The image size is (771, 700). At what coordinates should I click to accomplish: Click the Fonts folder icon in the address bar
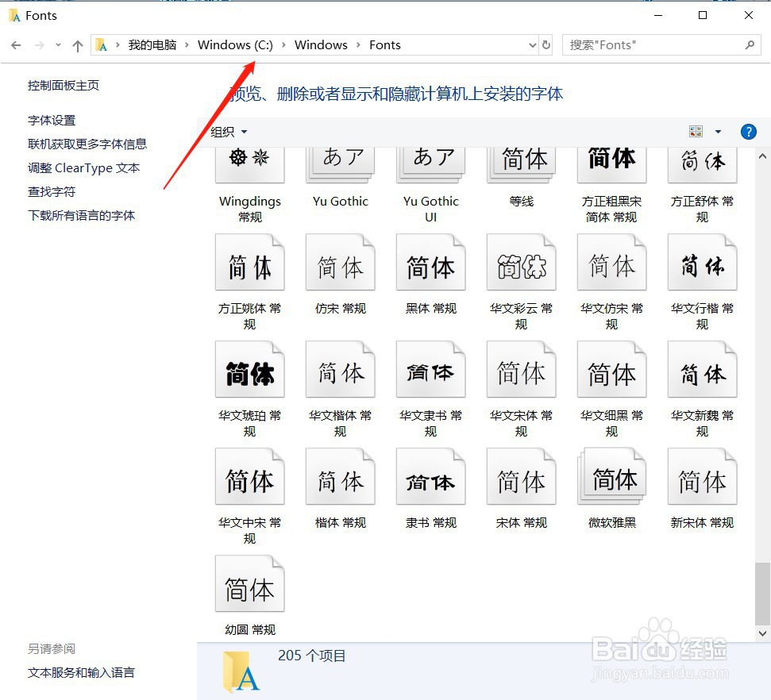pos(103,45)
